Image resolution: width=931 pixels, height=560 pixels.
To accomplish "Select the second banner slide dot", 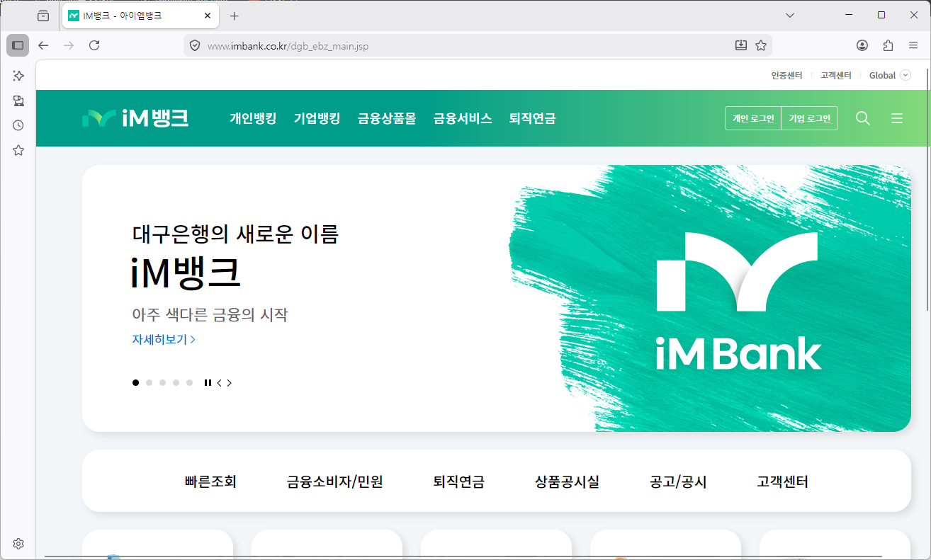I will (x=149, y=382).
